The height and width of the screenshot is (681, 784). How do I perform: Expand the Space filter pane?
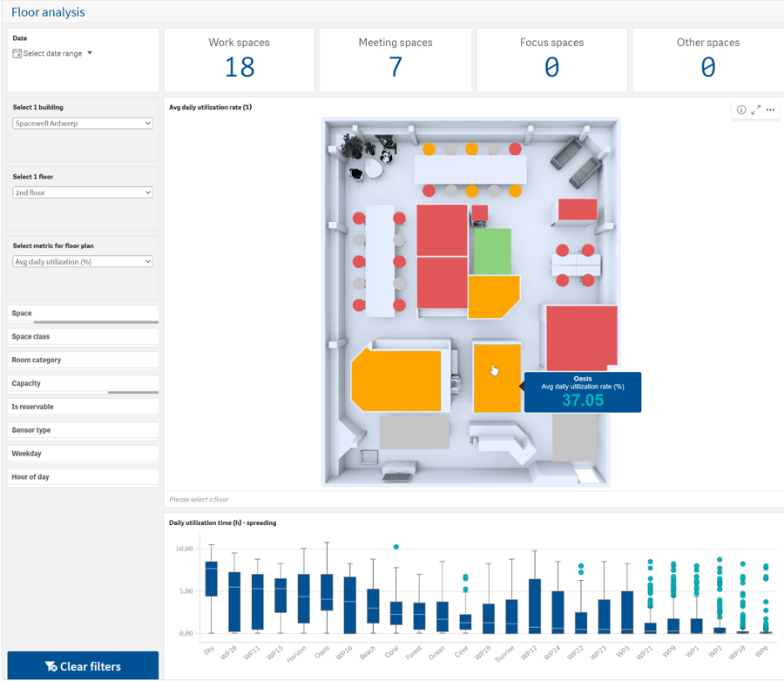(x=83, y=314)
